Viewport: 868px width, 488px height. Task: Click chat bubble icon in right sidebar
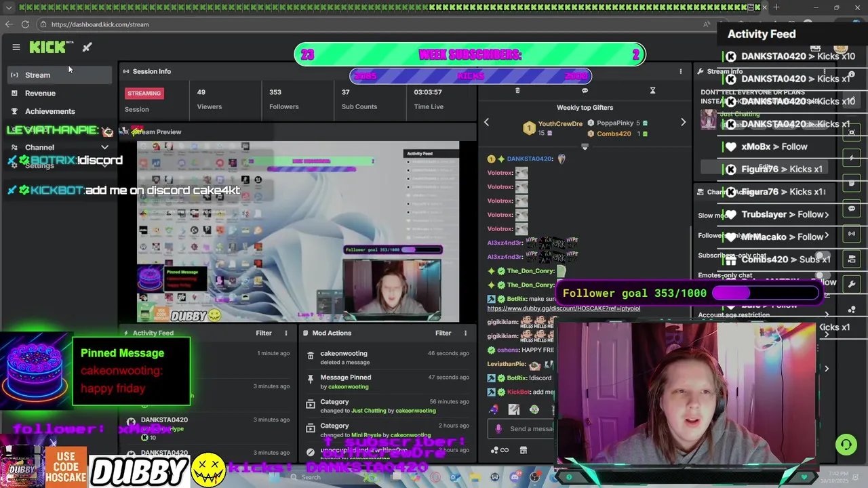(852, 209)
